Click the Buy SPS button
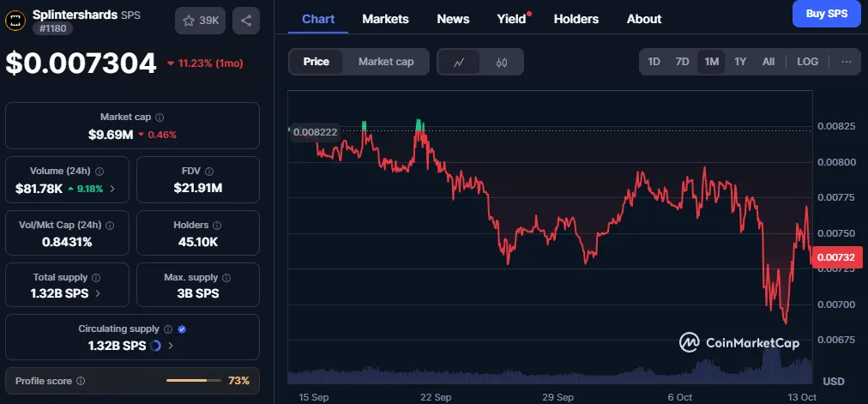868x404 pixels. (x=826, y=14)
